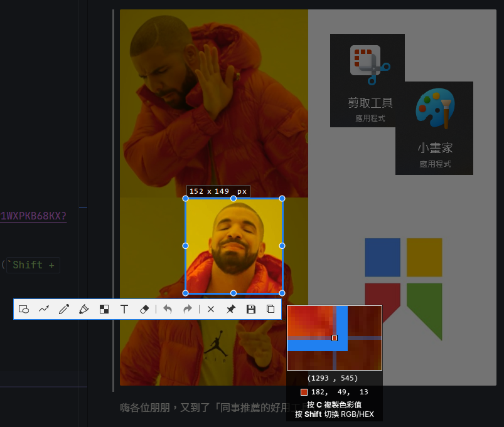
Task: Undo the last annotation
Action: 168,309
